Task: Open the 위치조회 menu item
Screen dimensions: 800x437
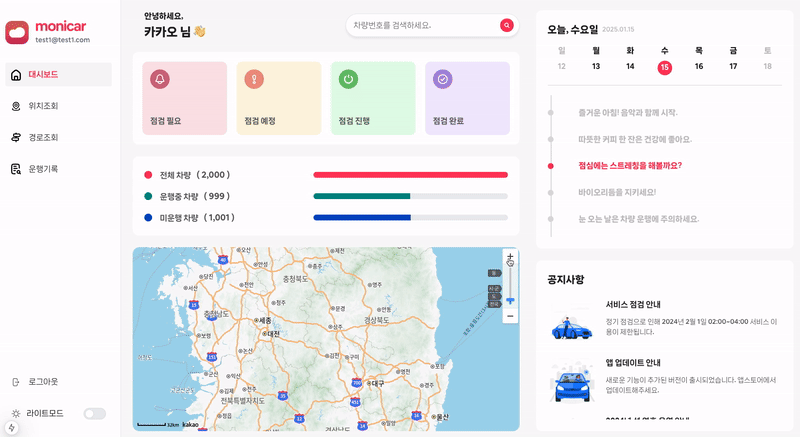Action: 58,106
